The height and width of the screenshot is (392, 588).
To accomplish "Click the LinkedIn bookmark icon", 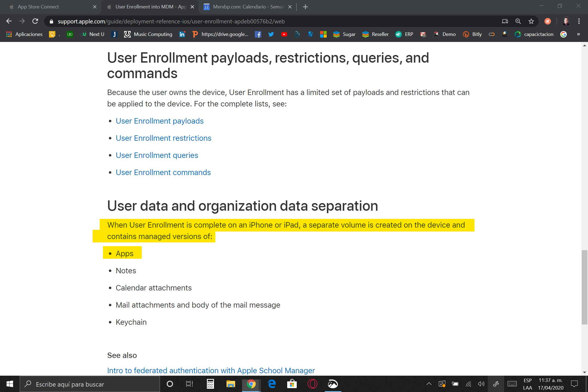I will coord(182,34).
